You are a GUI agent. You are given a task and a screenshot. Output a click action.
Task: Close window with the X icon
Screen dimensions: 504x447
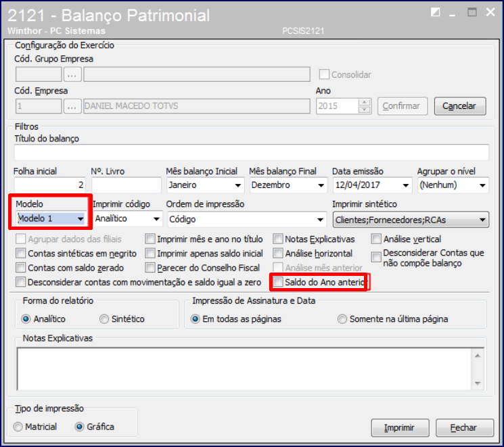click(490, 12)
